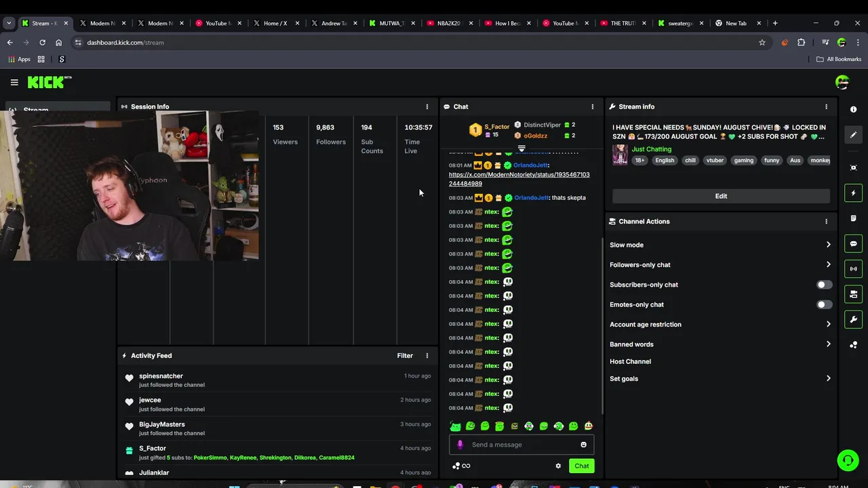Click the microphone icon in chat input
Screen dimensions: 868x488
coord(460,445)
